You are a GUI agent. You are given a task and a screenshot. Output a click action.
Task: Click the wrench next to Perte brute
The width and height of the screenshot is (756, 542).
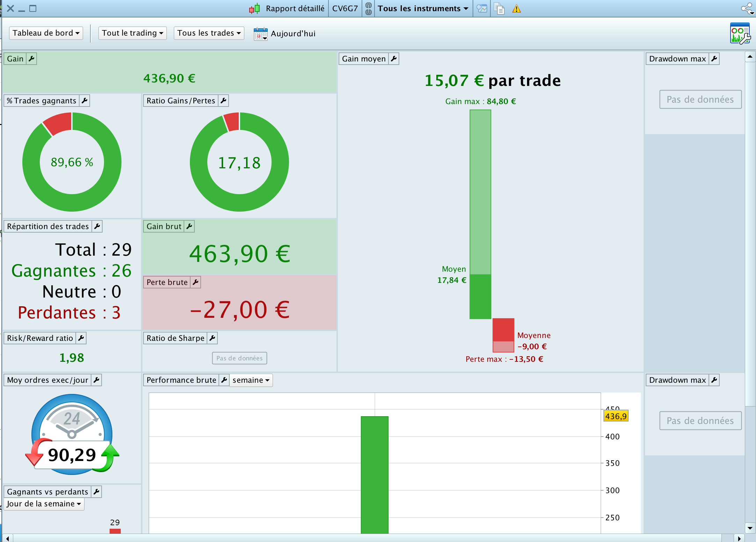195,282
